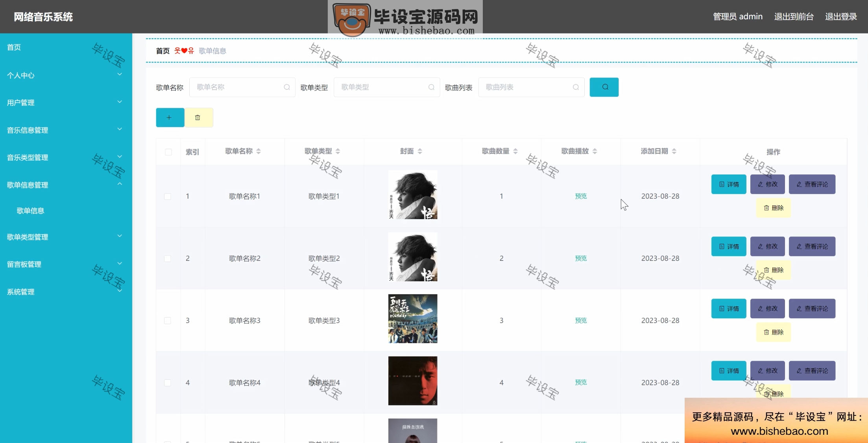Open cover thumbnail of 歌单名称1
Image resolution: width=868 pixels, height=443 pixels.
click(x=413, y=194)
